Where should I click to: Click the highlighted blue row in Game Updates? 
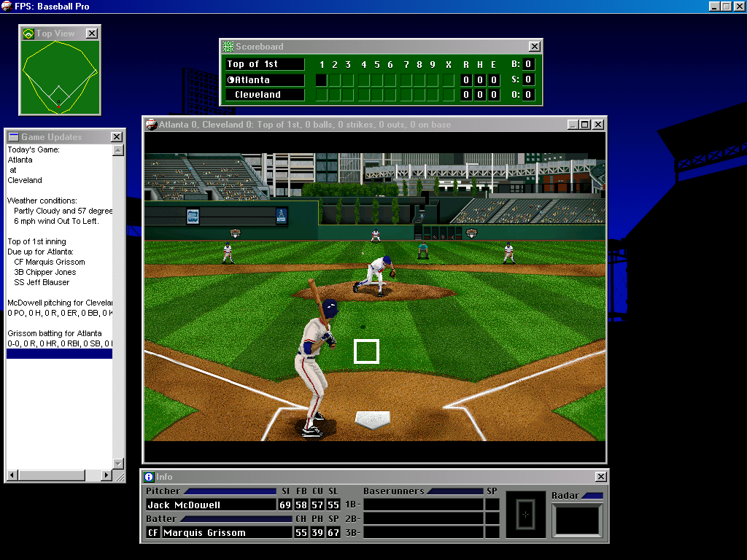pos(60,354)
